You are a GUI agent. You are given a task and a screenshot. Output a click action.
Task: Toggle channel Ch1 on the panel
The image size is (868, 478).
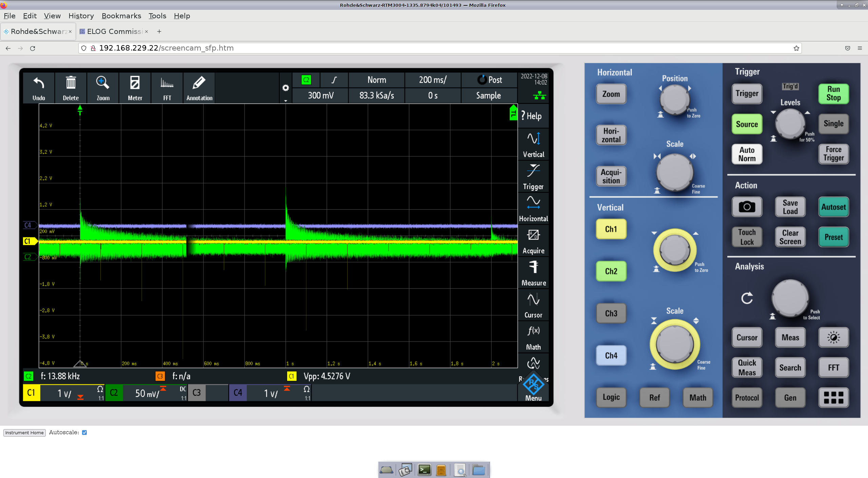pos(611,229)
